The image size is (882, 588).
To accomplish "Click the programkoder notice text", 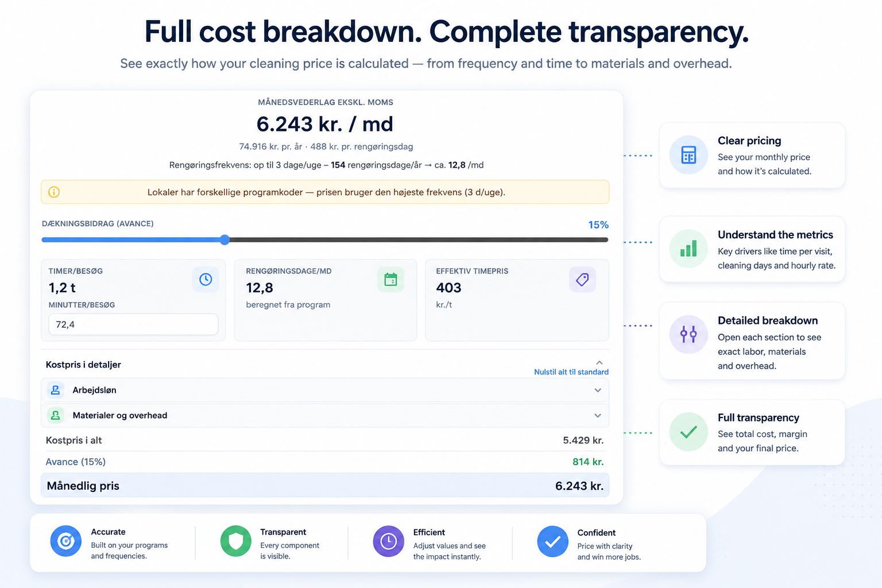I will 326,192.
